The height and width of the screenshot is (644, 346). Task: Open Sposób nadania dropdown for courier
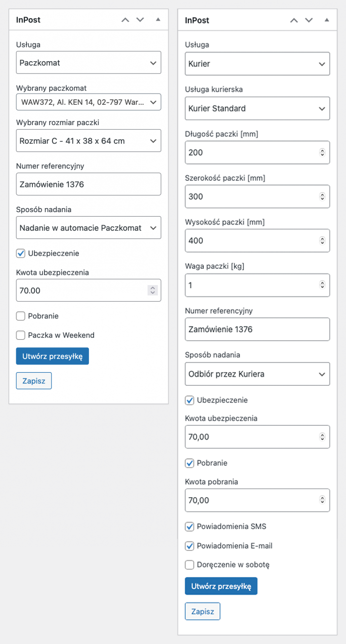click(257, 374)
